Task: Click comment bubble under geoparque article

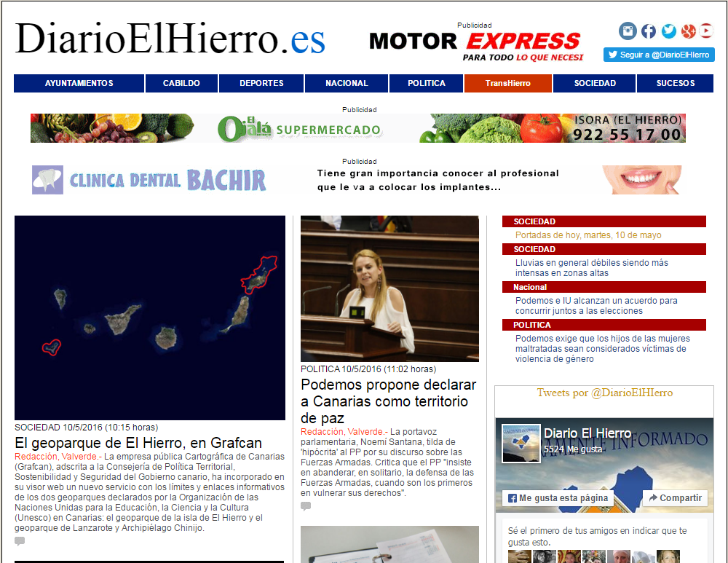Action: [x=20, y=541]
